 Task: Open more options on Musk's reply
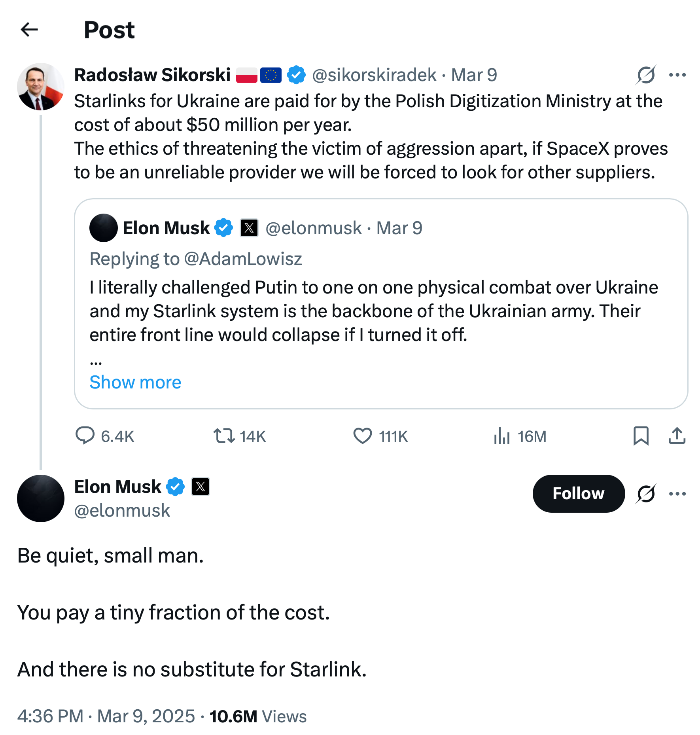(677, 494)
